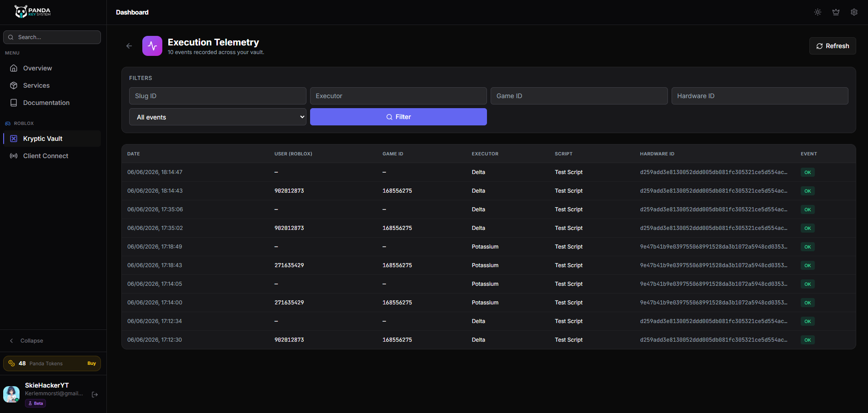
Task: Select Kryptic Vault in sidebar
Action: (52, 139)
